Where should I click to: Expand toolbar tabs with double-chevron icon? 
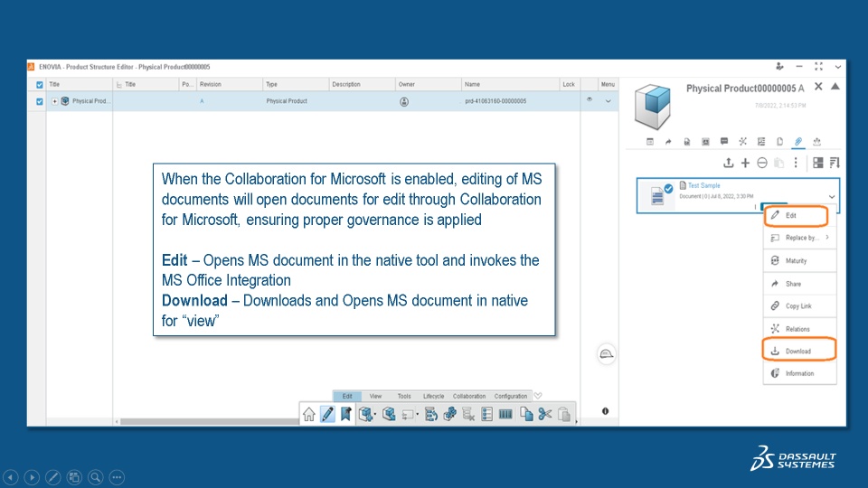(538, 396)
